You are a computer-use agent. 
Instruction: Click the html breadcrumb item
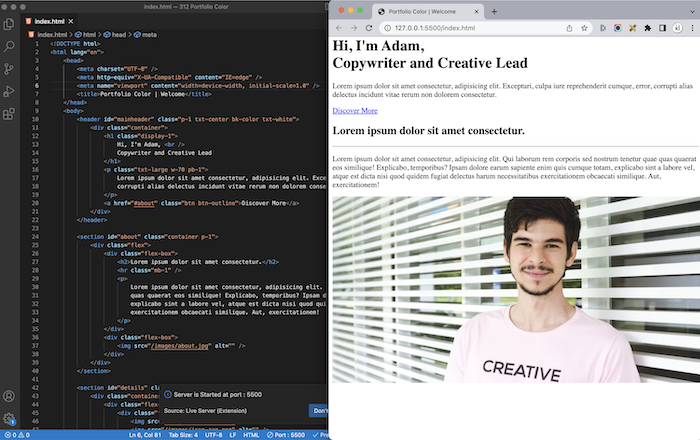(x=85, y=34)
